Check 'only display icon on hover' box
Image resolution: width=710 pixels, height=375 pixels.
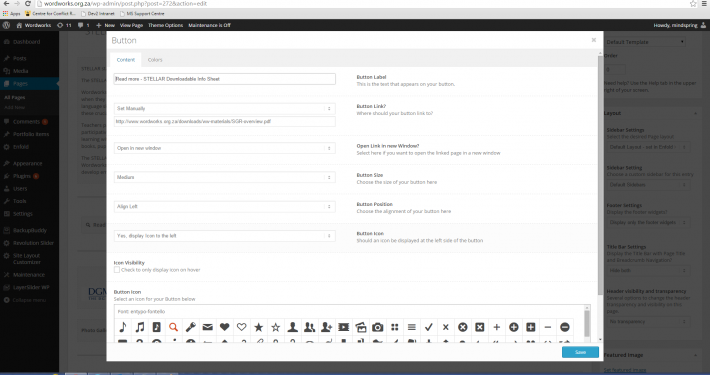pyautogui.click(x=117, y=270)
